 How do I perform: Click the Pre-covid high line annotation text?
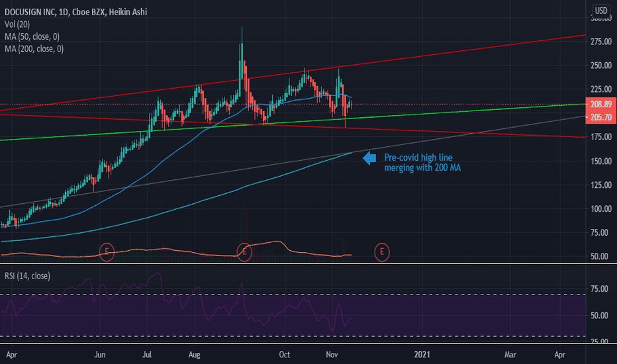tap(422, 163)
